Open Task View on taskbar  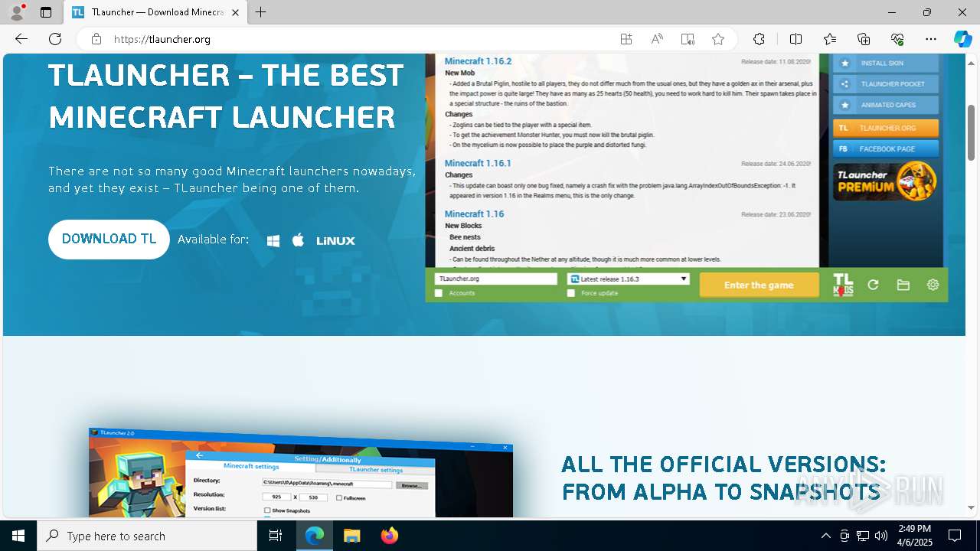276,536
